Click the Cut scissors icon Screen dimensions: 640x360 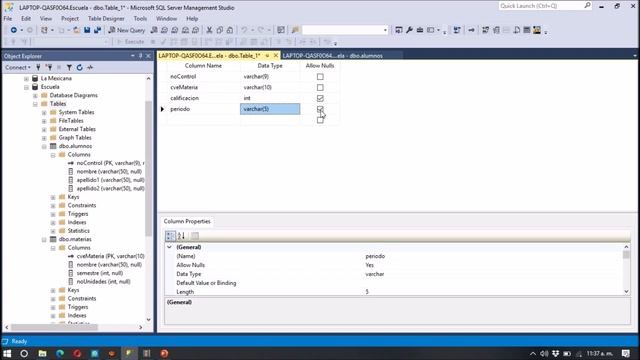(209, 30)
